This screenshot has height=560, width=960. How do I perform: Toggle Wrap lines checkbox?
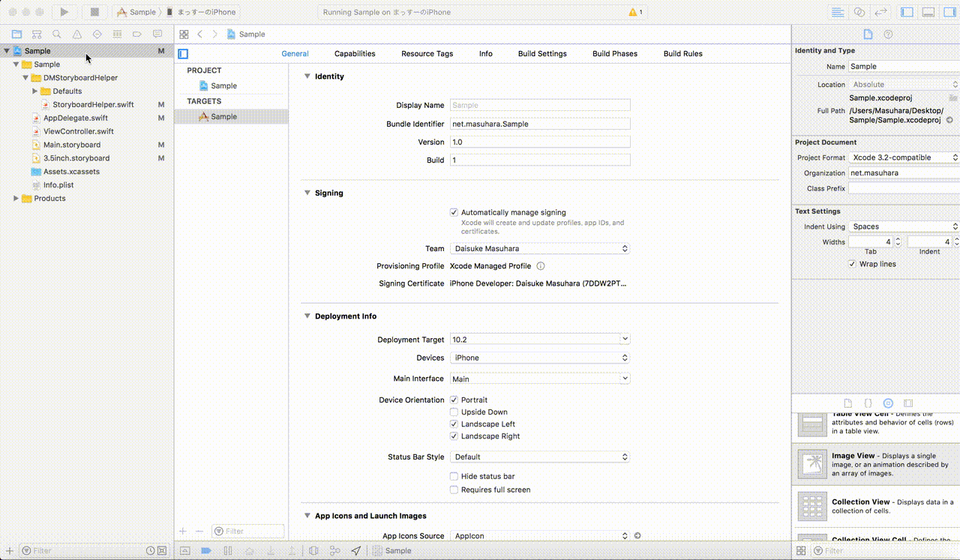(852, 265)
